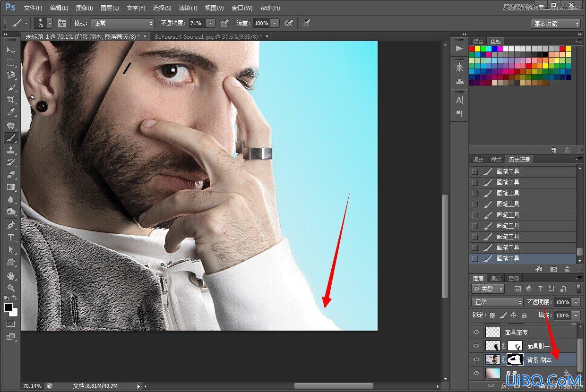
Task: Select the Gradient tool
Action: 11,187
